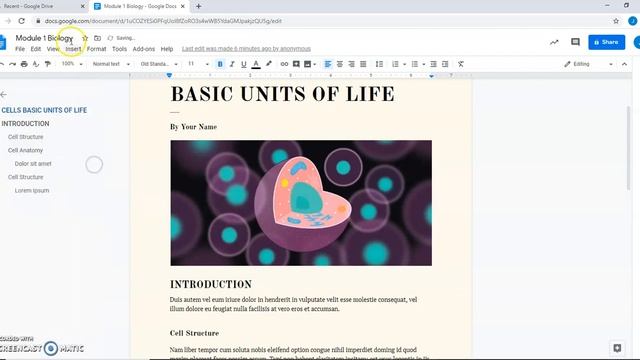Image resolution: width=640 pixels, height=360 pixels.
Task: Expand bulleted list options arrow
Action: [x=424, y=64]
